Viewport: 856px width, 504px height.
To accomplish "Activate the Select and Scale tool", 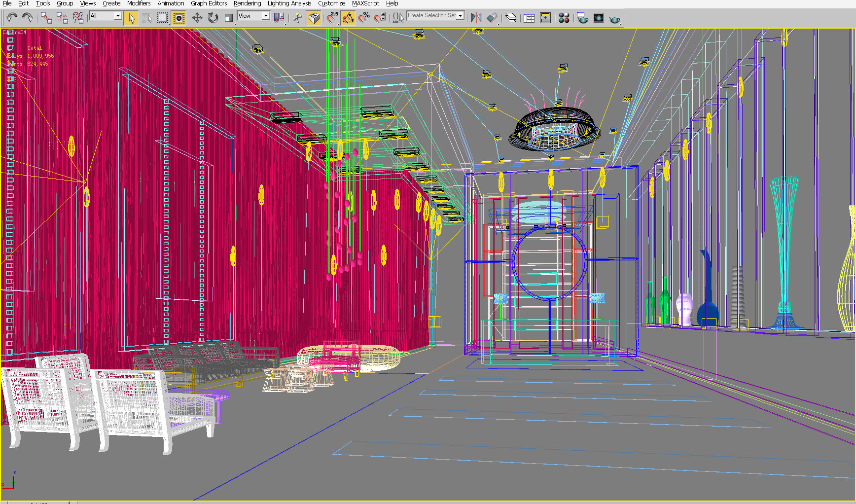I will point(228,18).
